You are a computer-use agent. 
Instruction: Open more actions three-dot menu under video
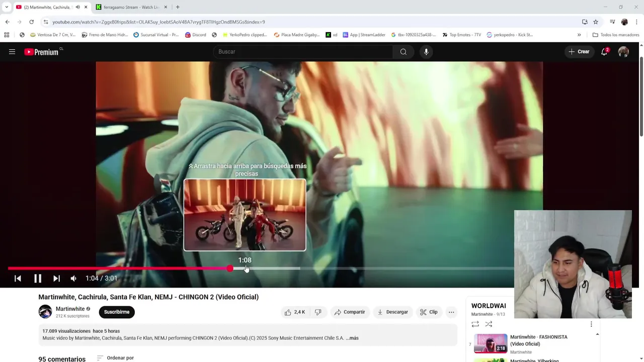451,312
